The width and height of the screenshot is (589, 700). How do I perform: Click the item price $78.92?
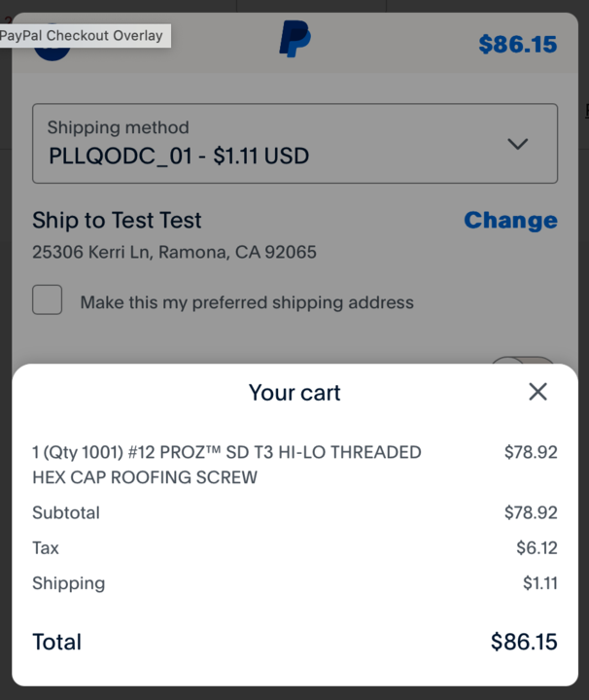click(x=531, y=452)
